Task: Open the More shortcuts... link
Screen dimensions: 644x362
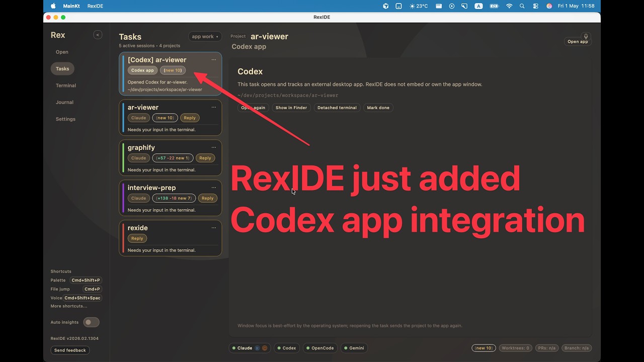Action: click(x=69, y=306)
